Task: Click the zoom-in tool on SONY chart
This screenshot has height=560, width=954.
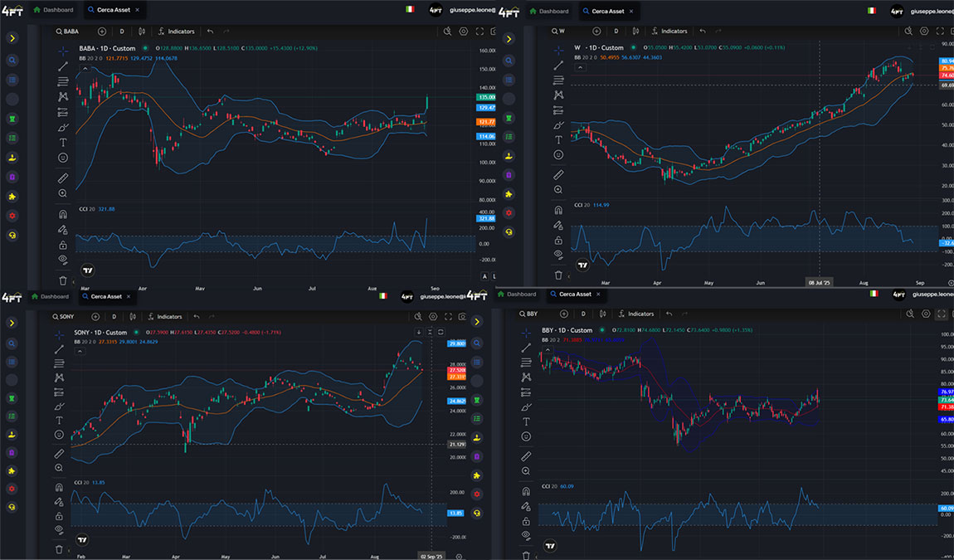Action: pos(59,468)
